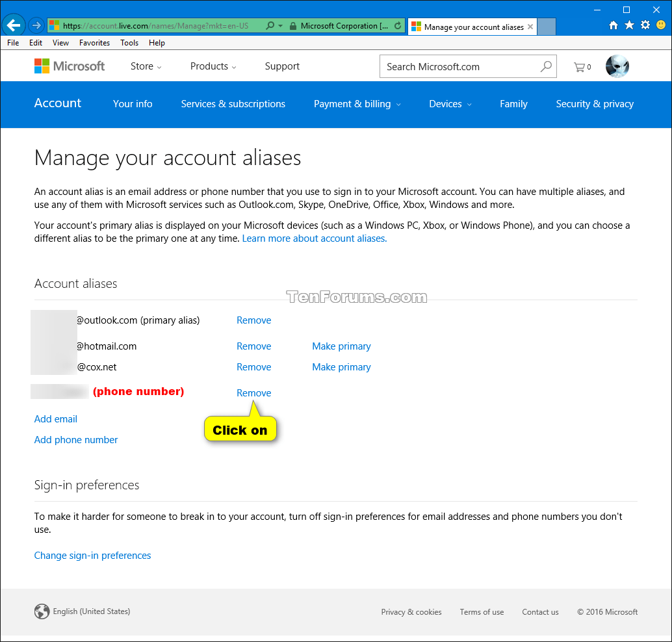
Task: Click the Microsoft logo
Action: [69, 66]
